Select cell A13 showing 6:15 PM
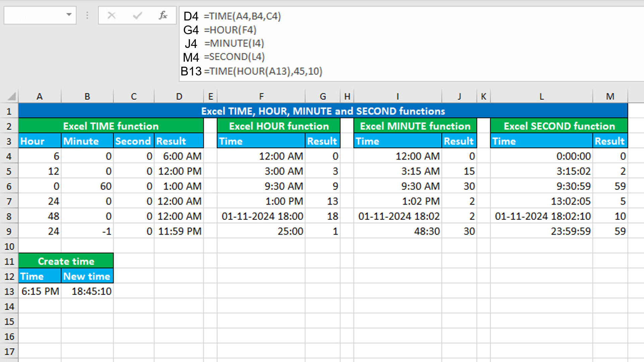Viewport: 644px width, 362px height. 40,291
